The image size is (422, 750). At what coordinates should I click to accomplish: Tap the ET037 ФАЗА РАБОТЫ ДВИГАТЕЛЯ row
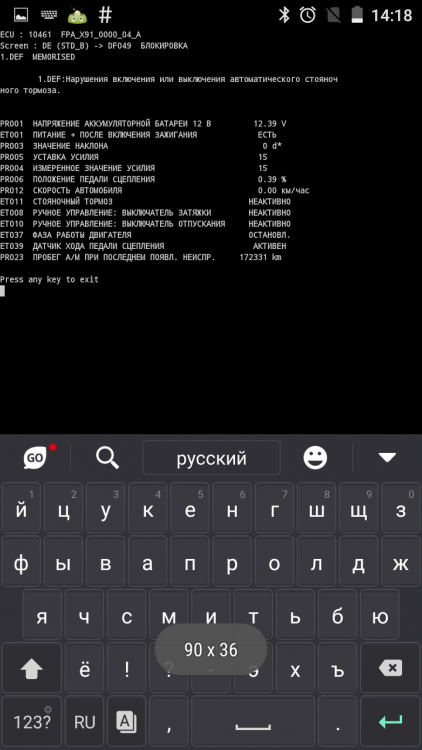(145, 235)
